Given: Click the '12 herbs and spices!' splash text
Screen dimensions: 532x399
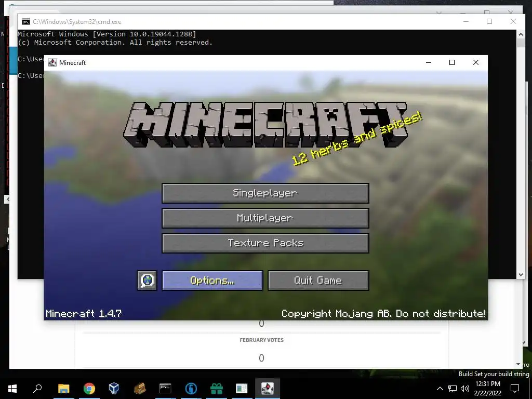Looking at the screenshot, I should click(x=357, y=138).
